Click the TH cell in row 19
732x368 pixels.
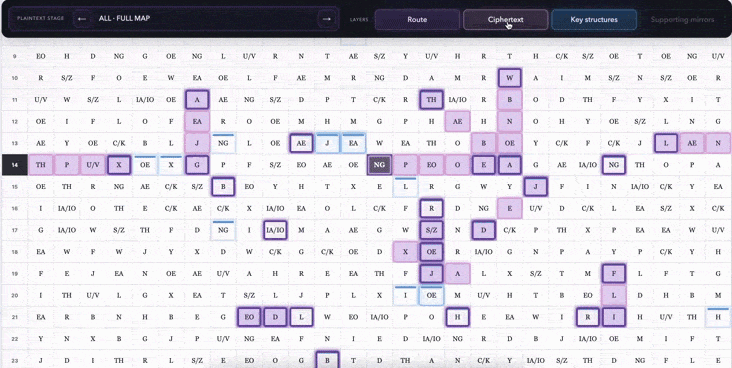click(x=379, y=274)
